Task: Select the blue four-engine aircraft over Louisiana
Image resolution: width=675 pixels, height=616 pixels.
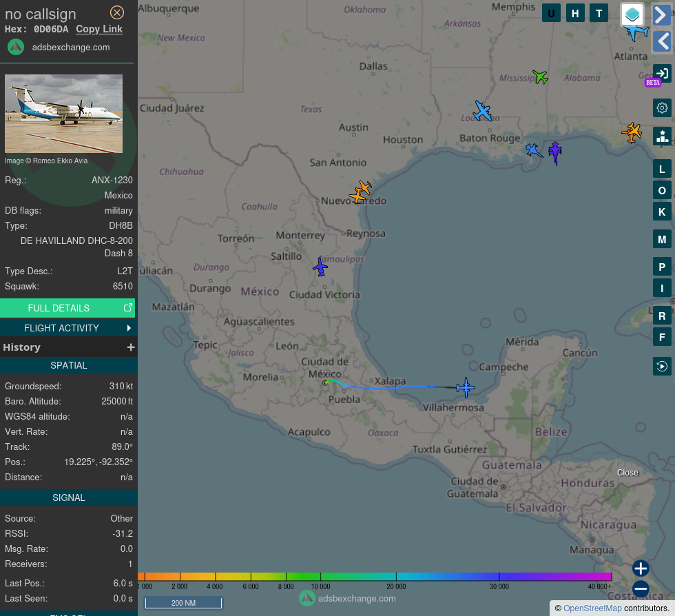Action: (x=483, y=111)
